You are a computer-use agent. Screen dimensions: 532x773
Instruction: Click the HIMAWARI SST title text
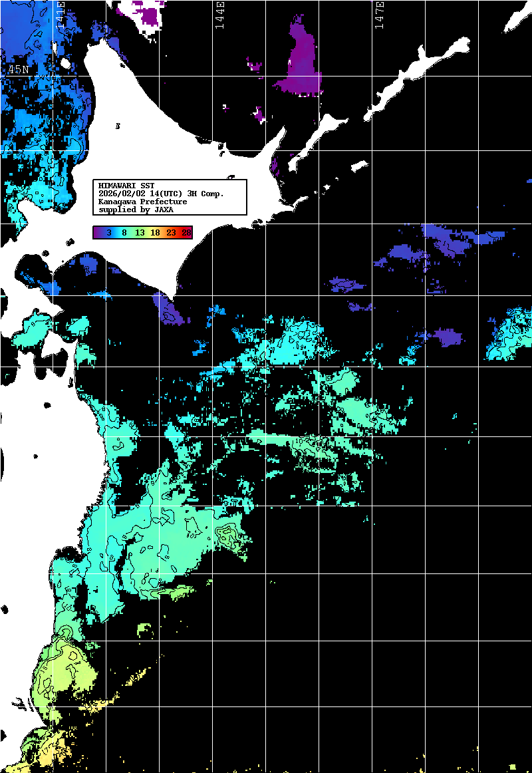click(x=126, y=186)
